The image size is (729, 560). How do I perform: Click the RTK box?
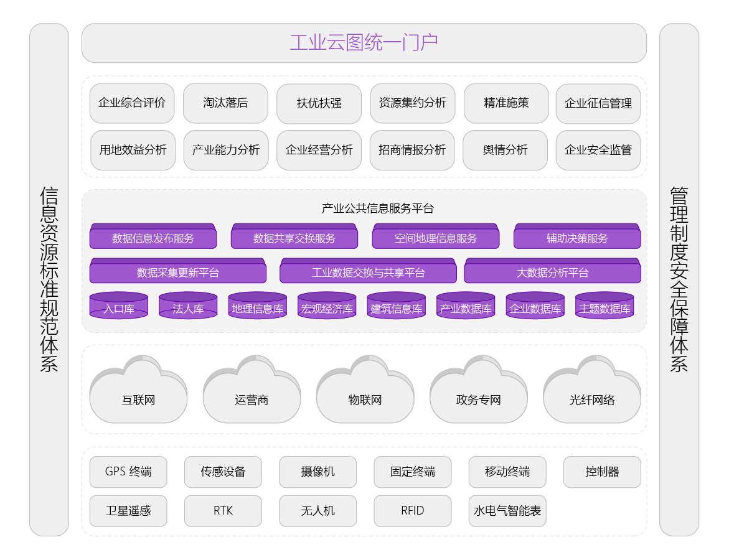(x=223, y=511)
